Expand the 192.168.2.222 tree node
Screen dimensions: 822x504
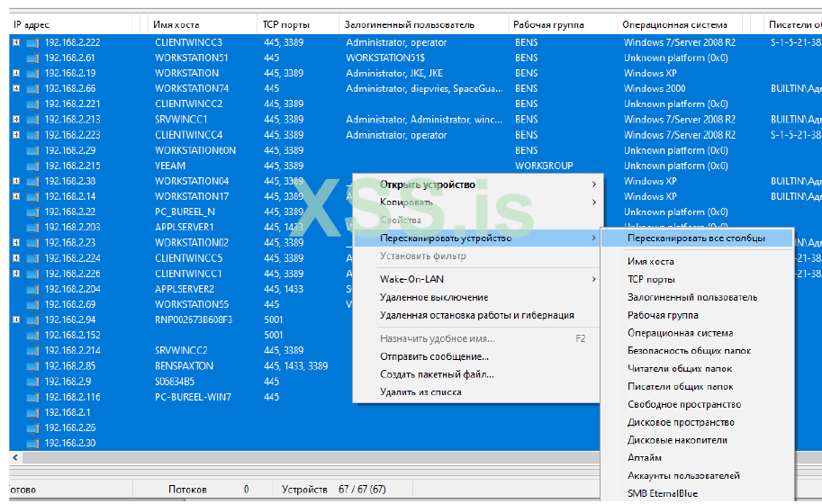[x=16, y=42]
